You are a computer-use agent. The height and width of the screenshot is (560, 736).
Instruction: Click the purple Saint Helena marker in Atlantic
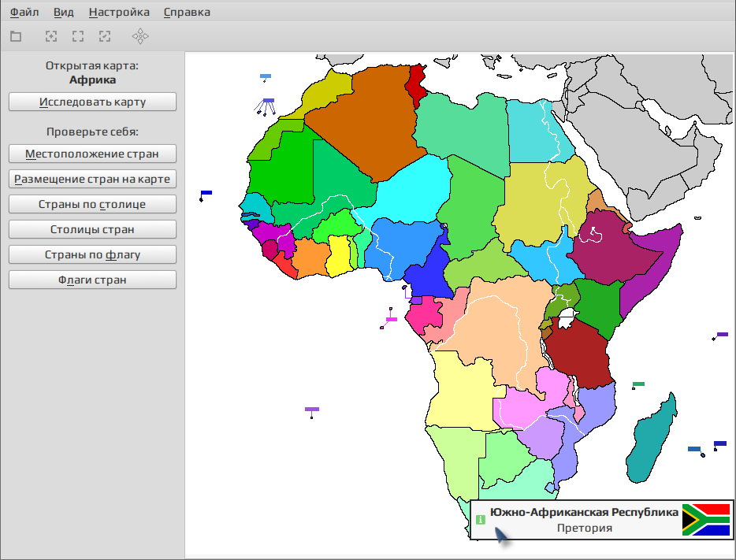click(x=312, y=411)
